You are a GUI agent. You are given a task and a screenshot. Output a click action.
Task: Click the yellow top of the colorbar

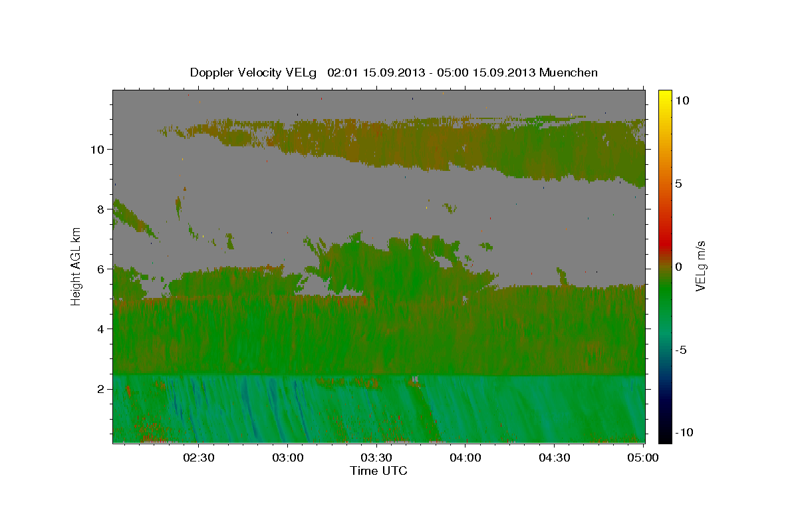click(x=665, y=96)
